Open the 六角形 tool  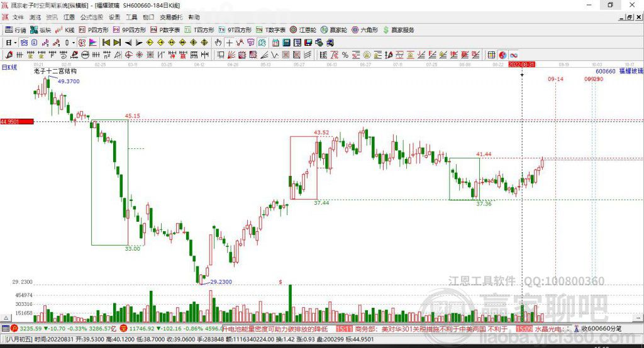tap(365, 30)
